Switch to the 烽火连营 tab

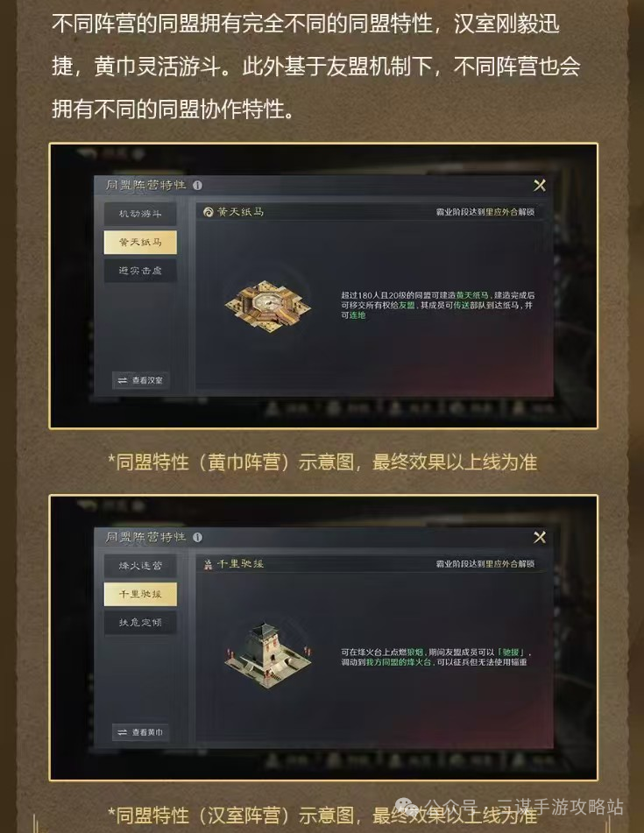pyautogui.click(x=140, y=565)
